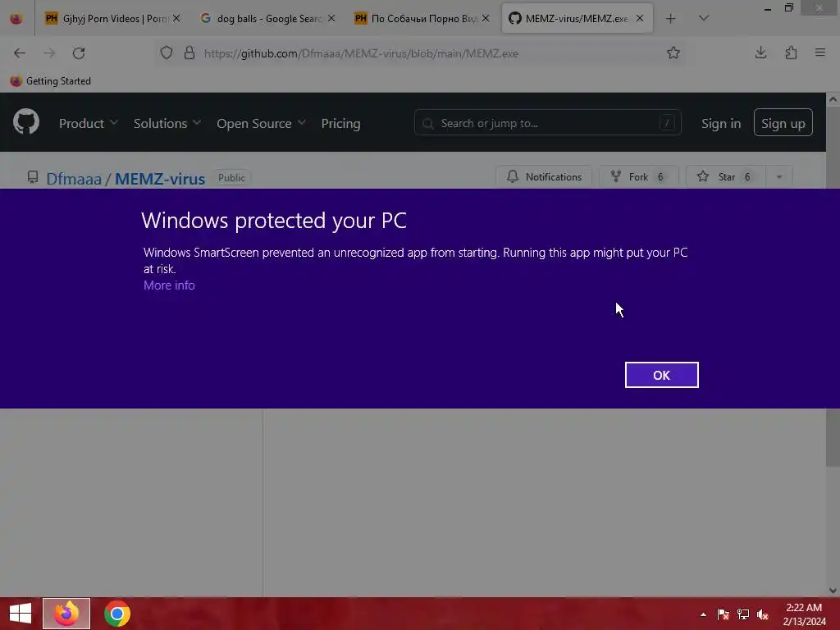Expand the Solutions menu

pyautogui.click(x=167, y=123)
